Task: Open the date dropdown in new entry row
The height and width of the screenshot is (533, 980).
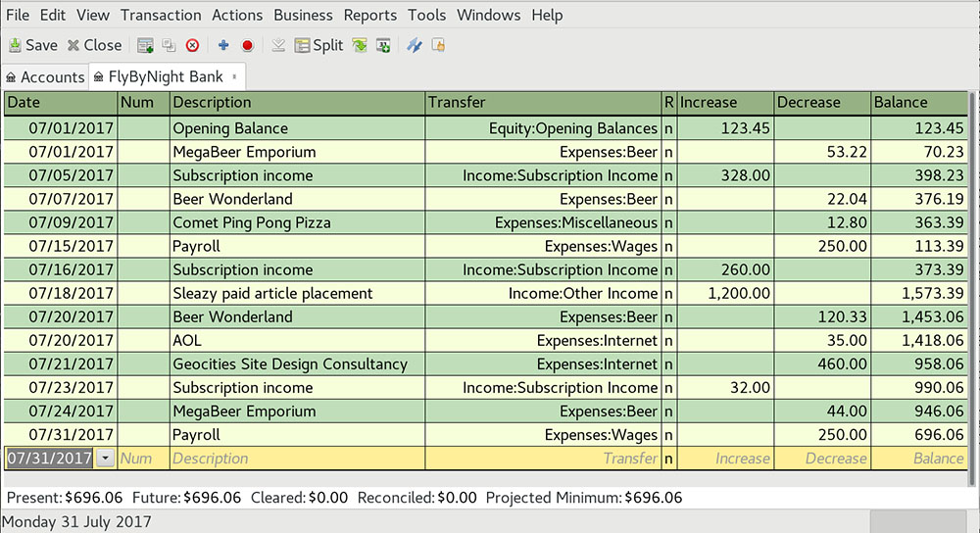Action: tap(106, 458)
